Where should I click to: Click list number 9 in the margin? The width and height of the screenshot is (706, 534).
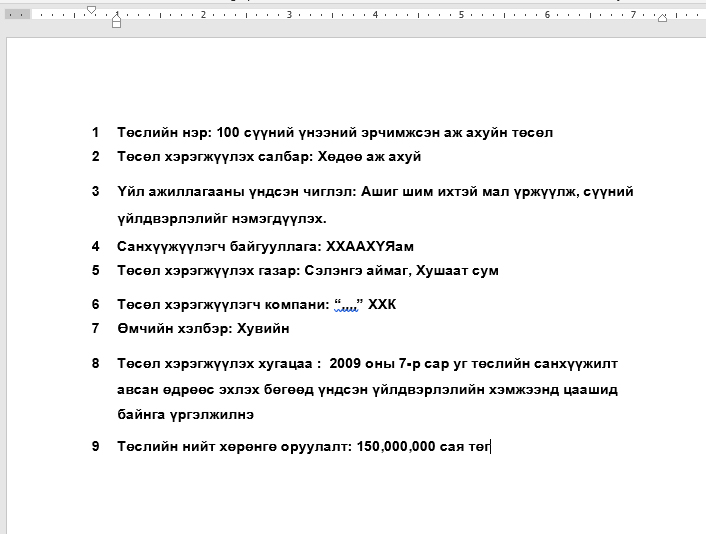(95, 446)
